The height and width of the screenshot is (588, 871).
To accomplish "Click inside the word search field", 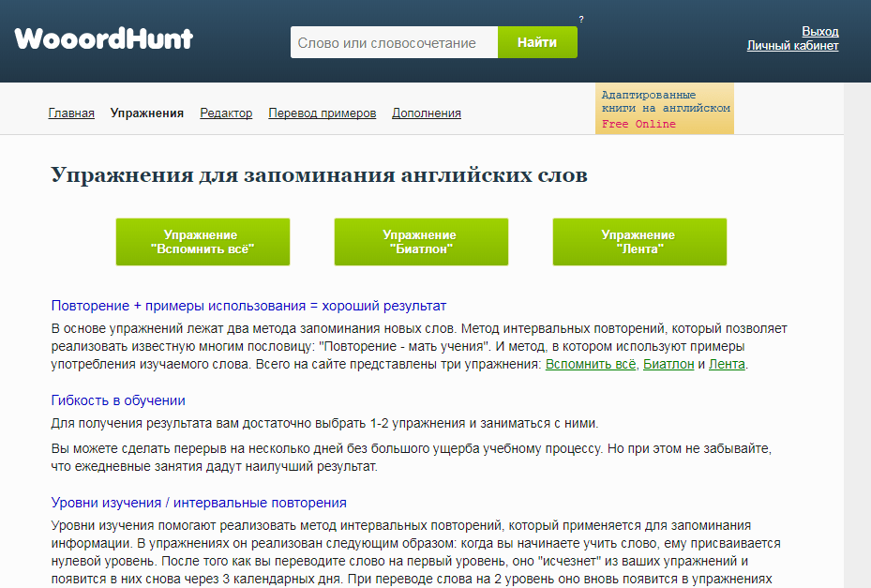I will pyautogui.click(x=394, y=42).
